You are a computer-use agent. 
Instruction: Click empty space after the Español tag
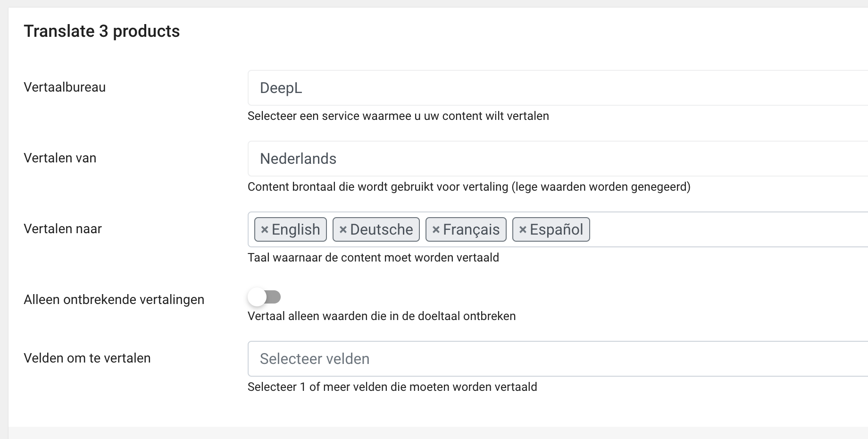click(726, 230)
